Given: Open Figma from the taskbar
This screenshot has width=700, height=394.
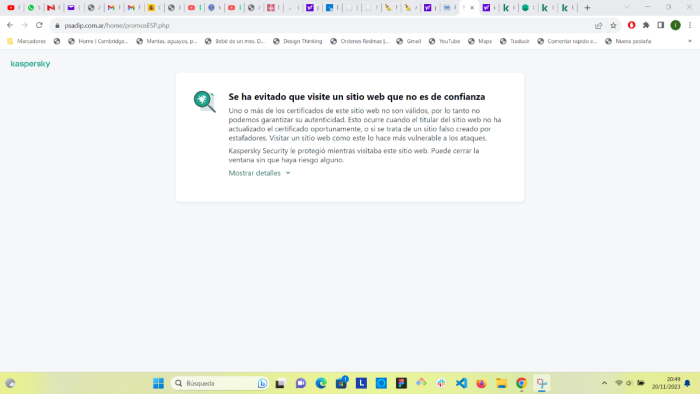Looking at the screenshot, I should (401, 383).
